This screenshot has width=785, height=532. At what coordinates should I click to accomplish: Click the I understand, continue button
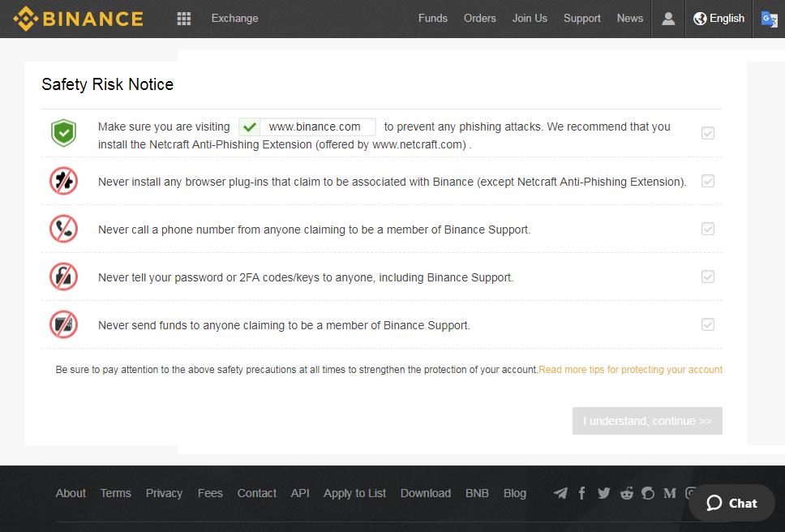pyautogui.click(x=647, y=421)
